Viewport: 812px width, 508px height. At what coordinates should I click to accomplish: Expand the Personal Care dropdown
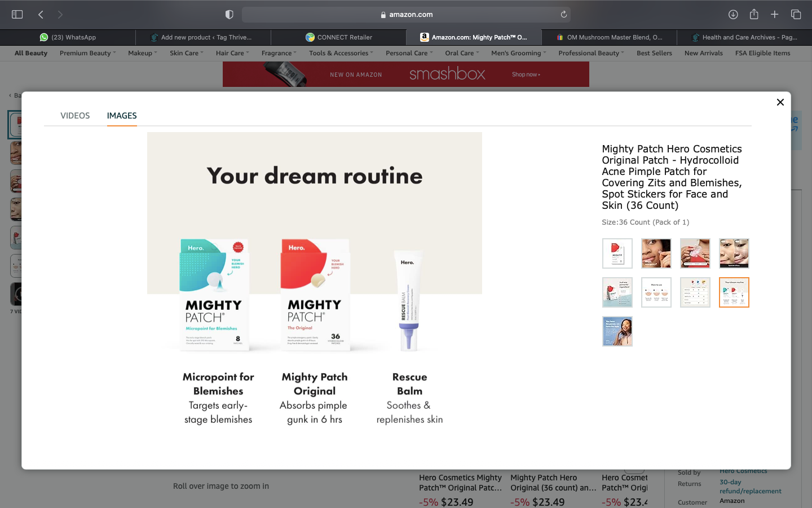click(x=409, y=53)
